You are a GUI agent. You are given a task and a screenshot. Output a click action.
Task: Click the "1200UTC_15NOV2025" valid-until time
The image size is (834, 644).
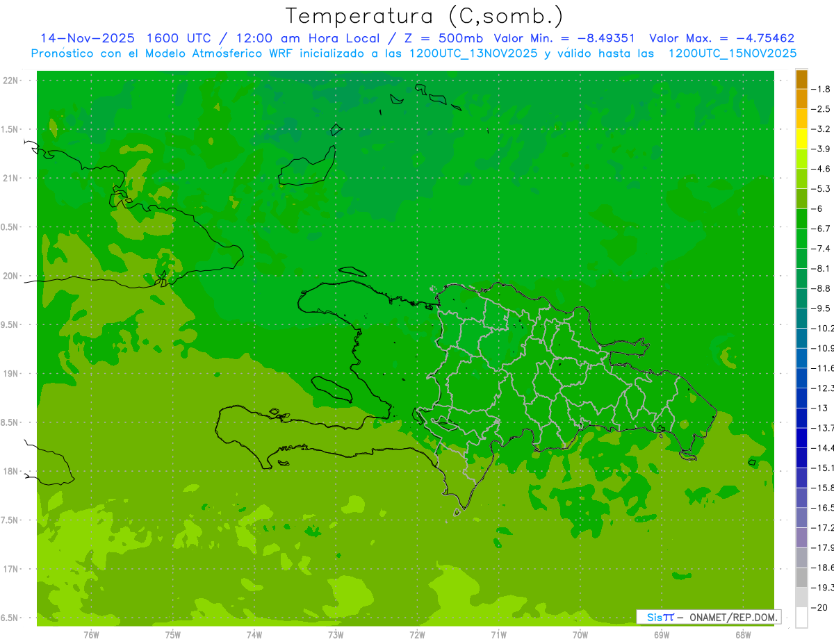(732, 53)
